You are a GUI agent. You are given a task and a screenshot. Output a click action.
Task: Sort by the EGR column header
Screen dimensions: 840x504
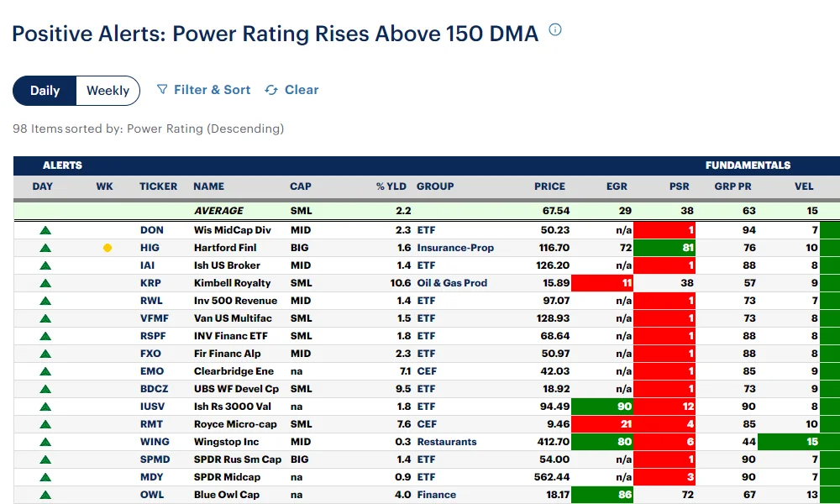tap(617, 186)
